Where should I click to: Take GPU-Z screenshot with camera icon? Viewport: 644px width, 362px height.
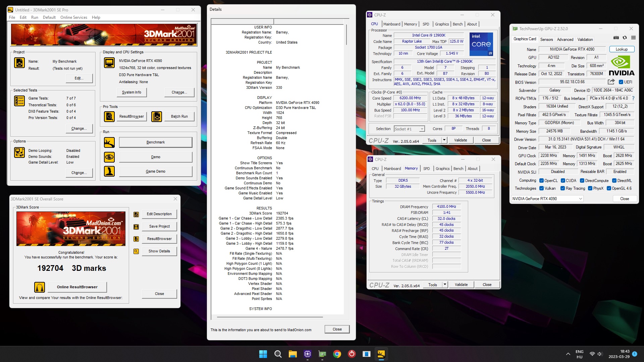tap(616, 38)
